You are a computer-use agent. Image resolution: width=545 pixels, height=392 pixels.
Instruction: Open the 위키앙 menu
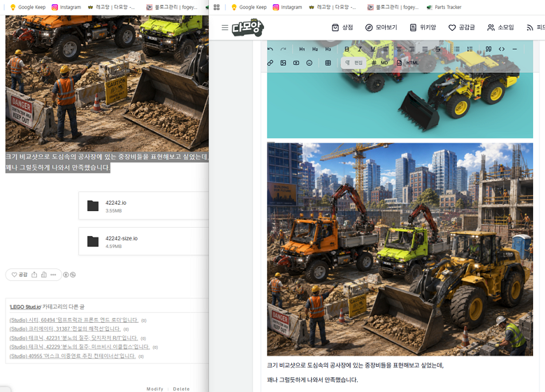point(423,27)
